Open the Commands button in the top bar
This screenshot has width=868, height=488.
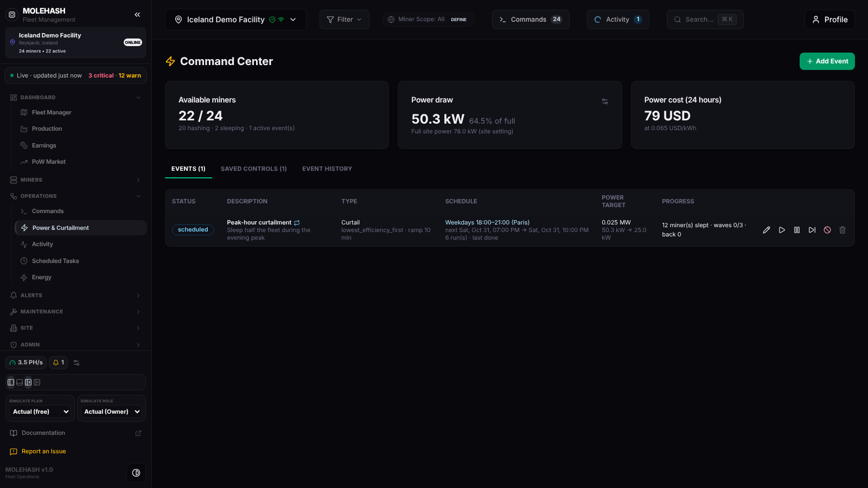(x=531, y=20)
